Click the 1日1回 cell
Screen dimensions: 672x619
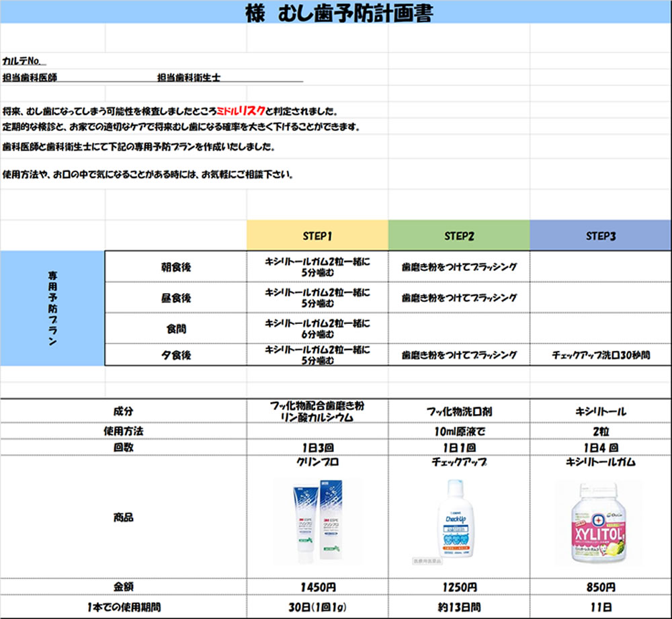(459, 447)
